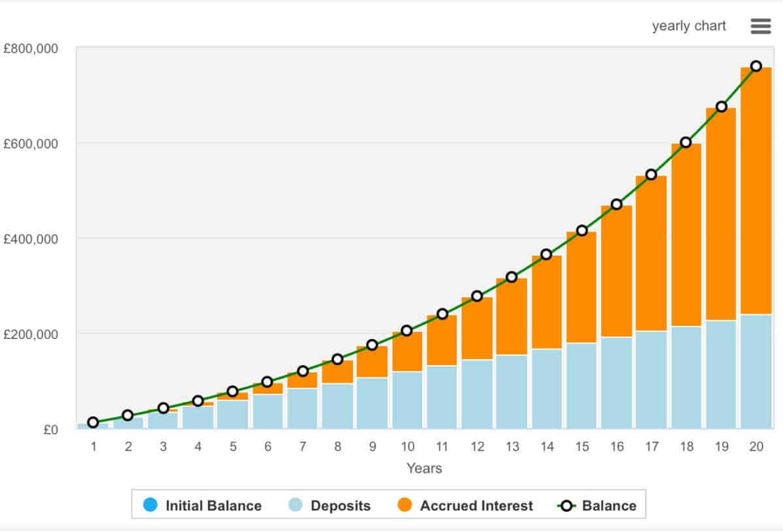Click the year 20 balance point
The image size is (783, 532).
(x=756, y=66)
